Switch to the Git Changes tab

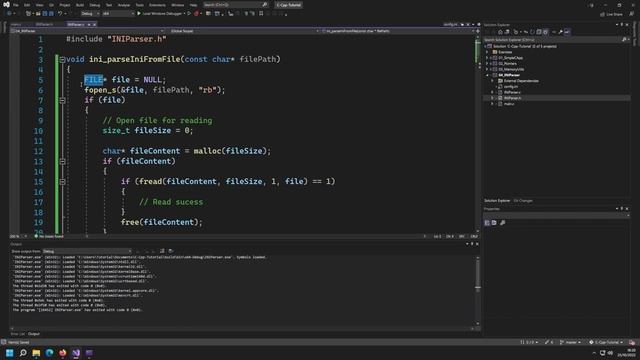coord(523,201)
